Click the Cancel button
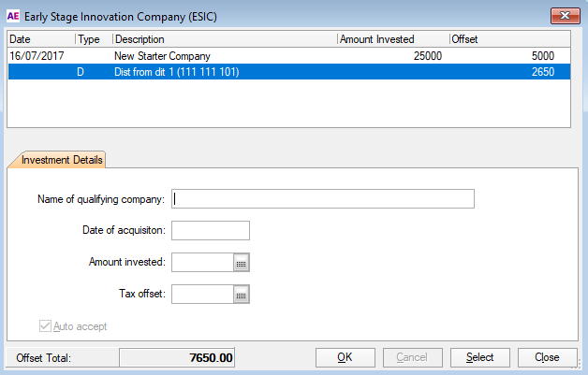 tap(412, 357)
